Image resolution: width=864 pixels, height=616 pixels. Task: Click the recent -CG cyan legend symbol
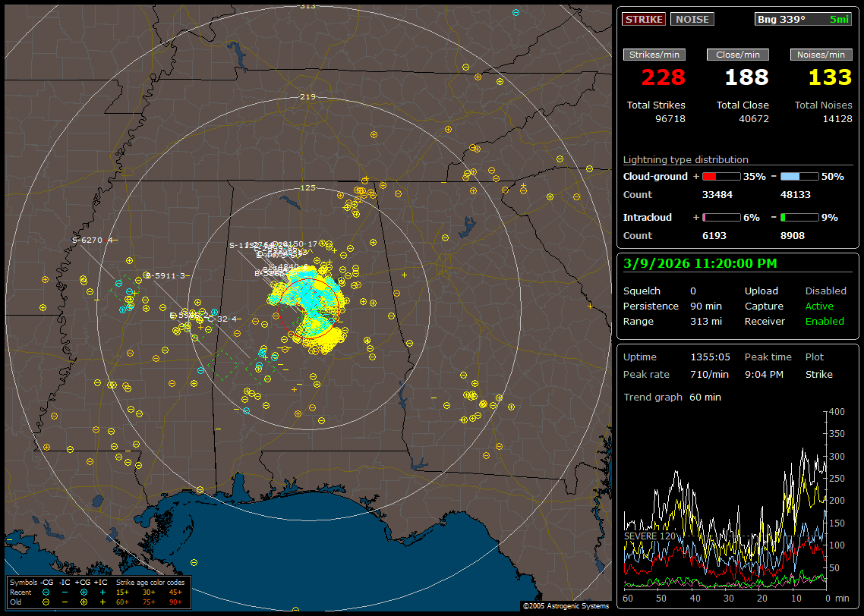pyautogui.click(x=46, y=592)
